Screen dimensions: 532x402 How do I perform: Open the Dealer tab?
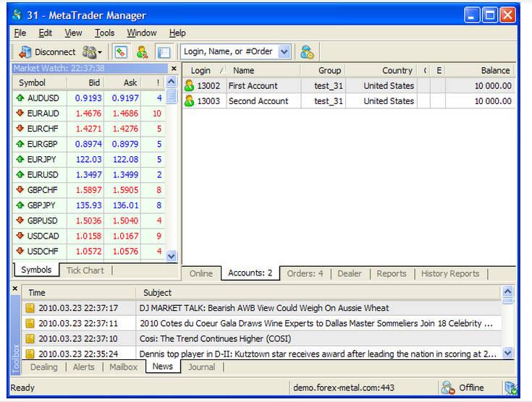pos(350,273)
